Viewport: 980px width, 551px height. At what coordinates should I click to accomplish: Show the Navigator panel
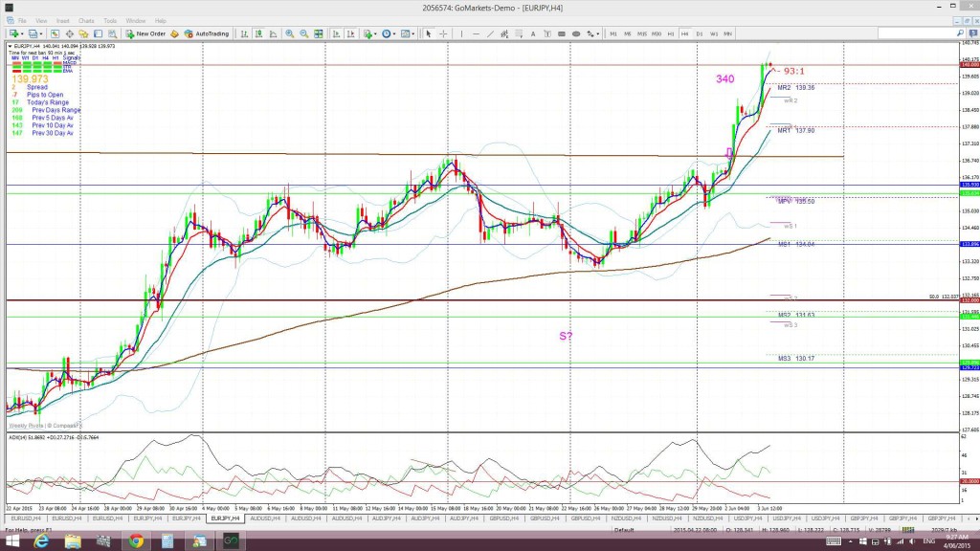pos(83,33)
